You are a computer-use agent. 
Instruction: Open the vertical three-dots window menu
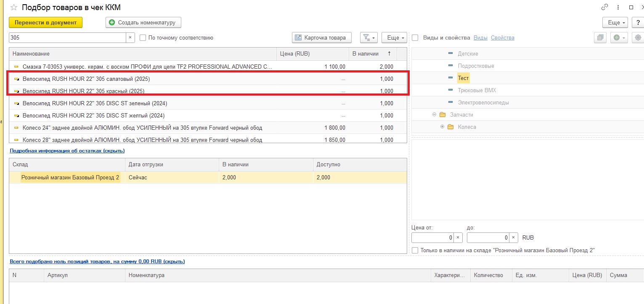pos(618,7)
